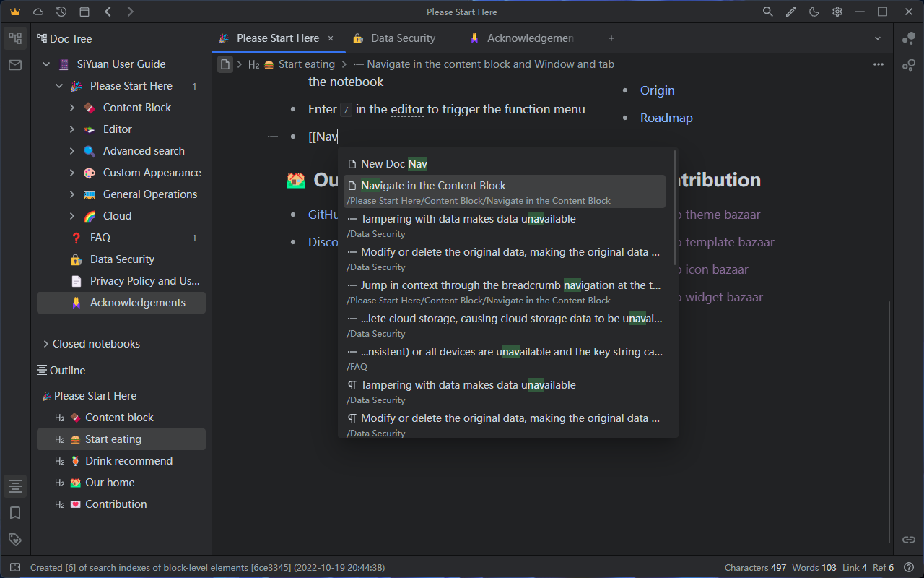Toggle dark mode moon icon

(814, 12)
